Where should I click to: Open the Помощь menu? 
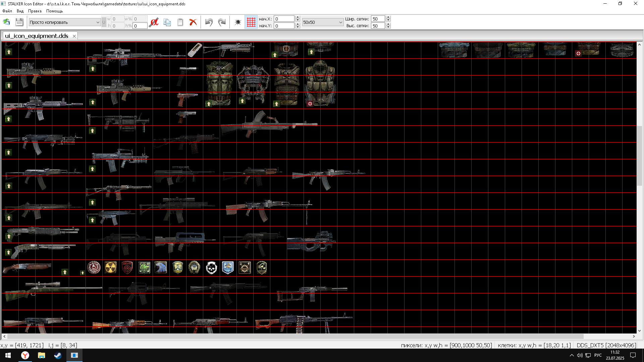[x=55, y=11]
